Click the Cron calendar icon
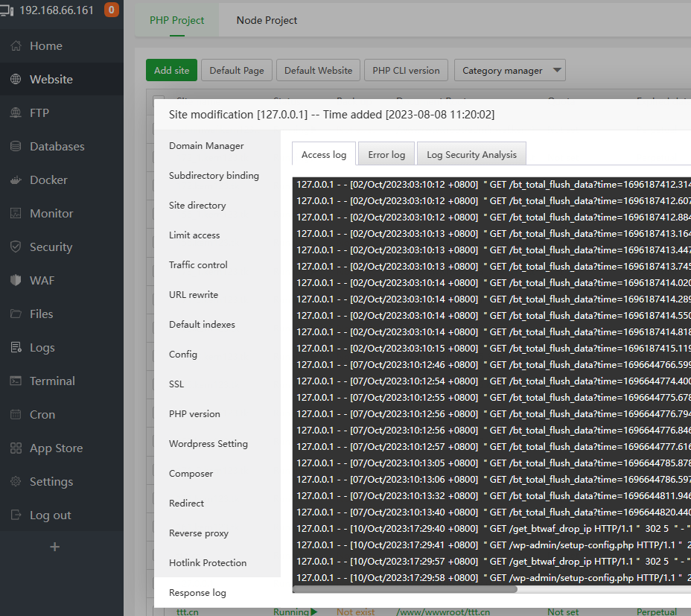 point(16,414)
